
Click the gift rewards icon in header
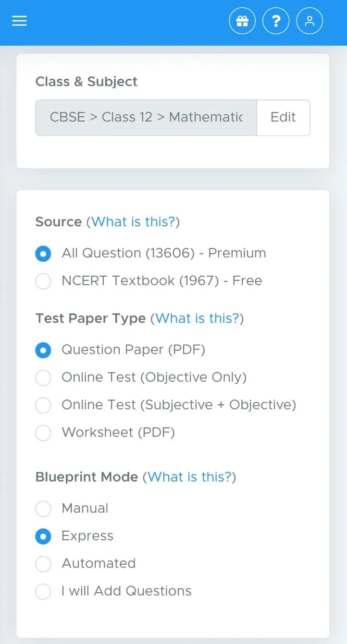coord(242,21)
